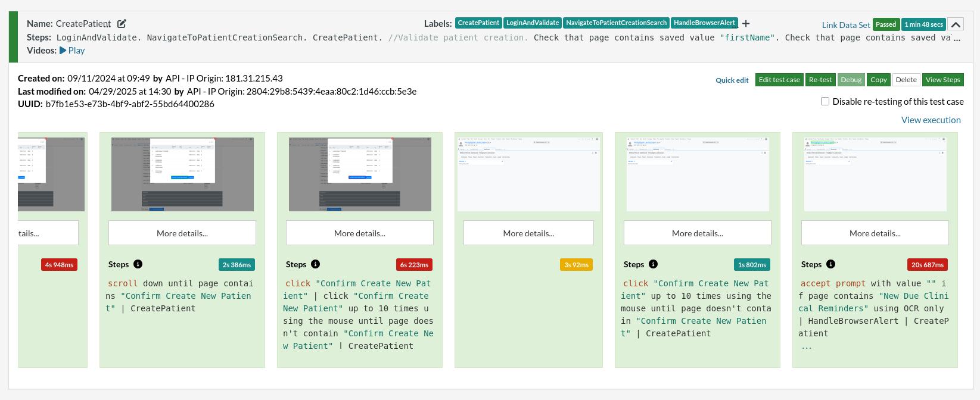Click the 4s 948ms duration badge

(x=59, y=265)
